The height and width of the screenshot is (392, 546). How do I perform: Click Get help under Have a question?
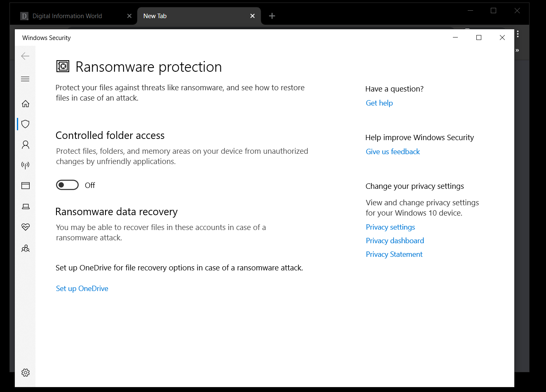[379, 103]
